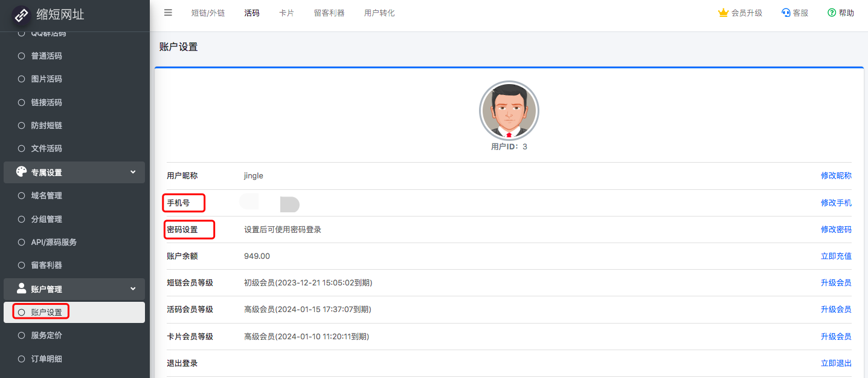Click the hamburger menu toggle icon
The height and width of the screenshot is (378, 868).
coord(168,13)
